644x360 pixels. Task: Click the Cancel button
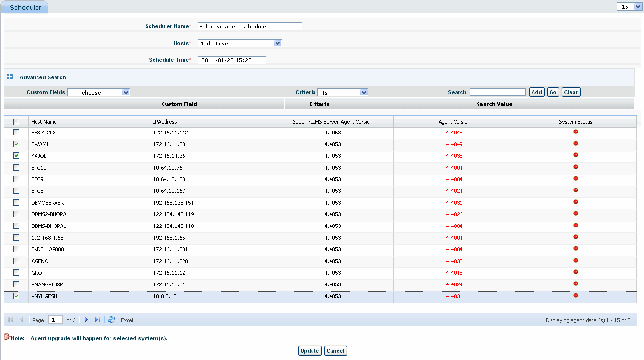click(335, 351)
